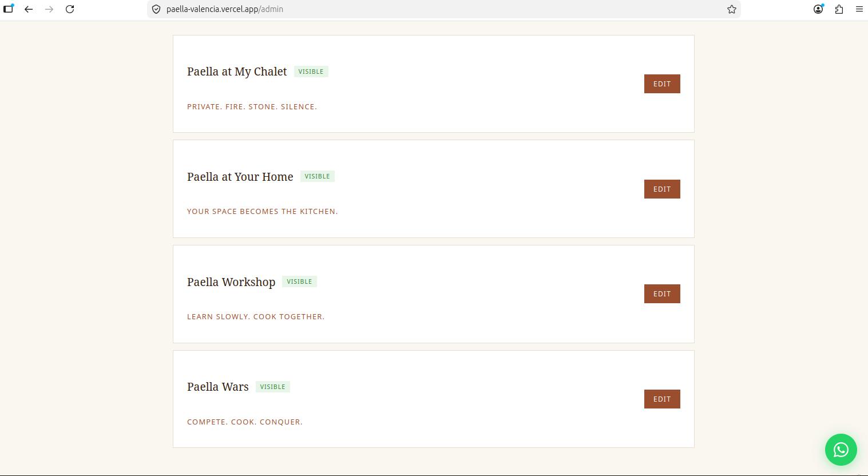Image resolution: width=868 pixels, height=476 pixels.
Task: Click the VISIBLE badge for Paella Workshop
Action: click(299, 281)
